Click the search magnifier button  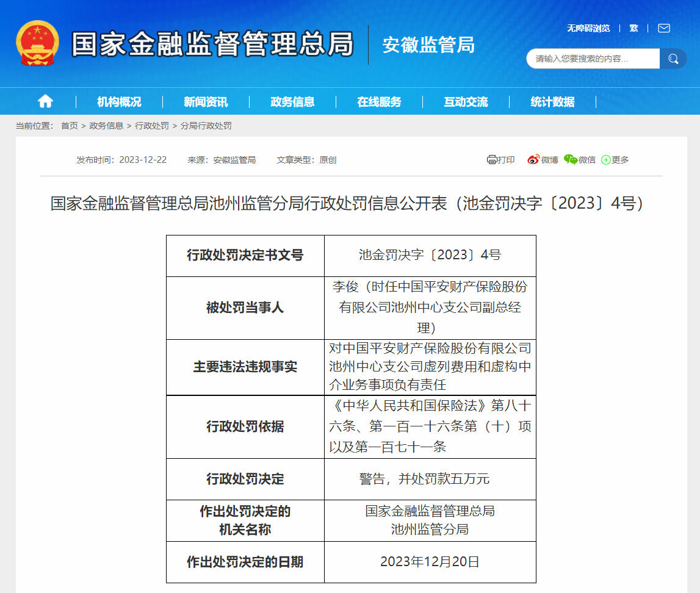click(x=673, y=59)
